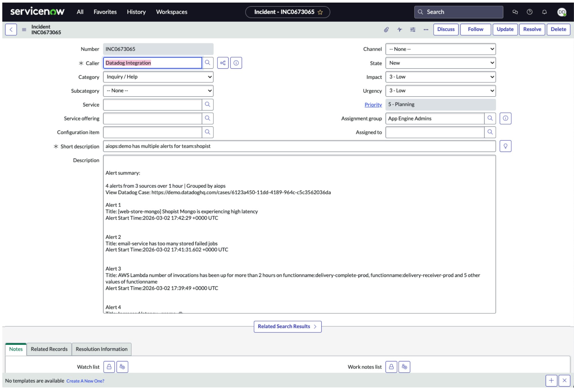This screenshot has width=574, height=392.
Task: Unlock the Watch list for editing
Action: pos(109,367)
